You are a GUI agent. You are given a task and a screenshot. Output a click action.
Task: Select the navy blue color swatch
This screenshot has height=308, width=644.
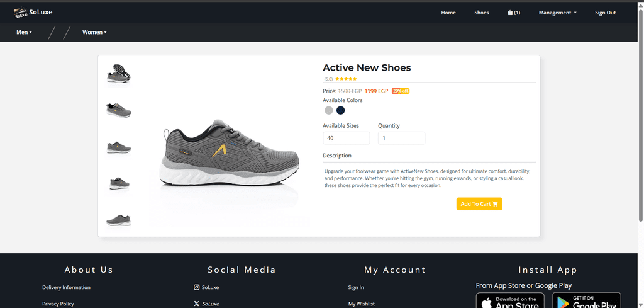coord(341,110)
